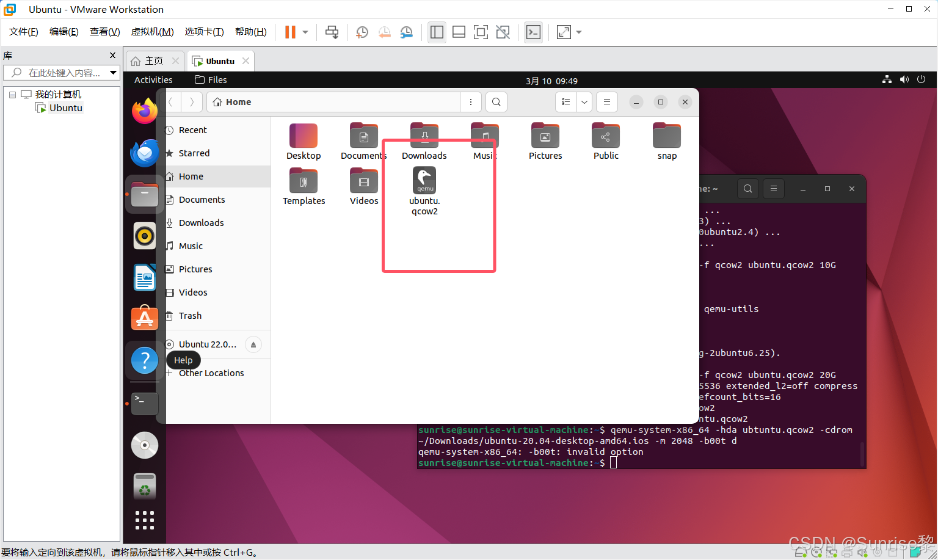Click Activities in the Ubuntu top bar
This screenshot has height=560, width=938.
153,80
